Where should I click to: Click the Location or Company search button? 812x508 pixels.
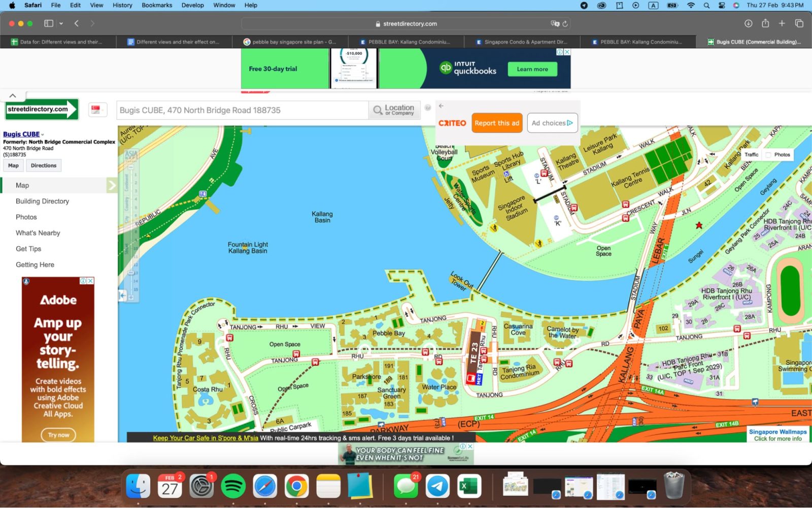pyautogui.click(x=394, y=110)
